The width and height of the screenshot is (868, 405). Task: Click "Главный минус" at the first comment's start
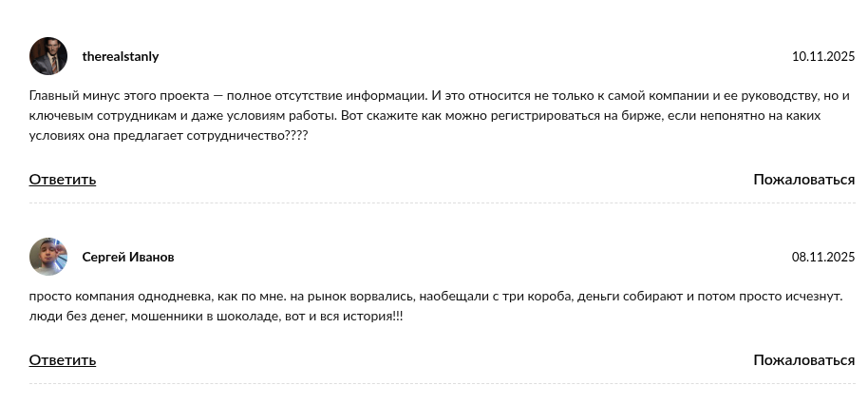point(70,96)
